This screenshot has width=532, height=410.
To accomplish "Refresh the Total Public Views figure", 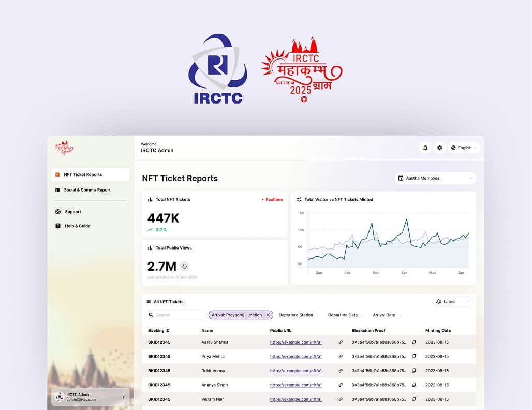I will coord(185,267).
